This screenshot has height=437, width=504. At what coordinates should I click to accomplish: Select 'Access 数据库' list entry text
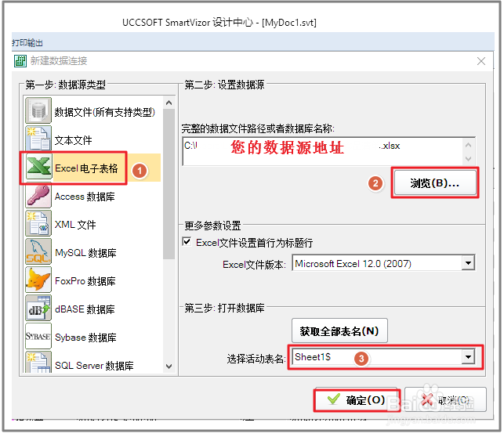click(85, 197)
